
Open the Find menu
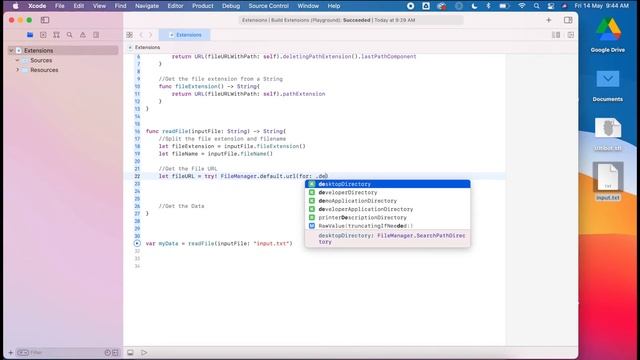(x=120, y=6)
